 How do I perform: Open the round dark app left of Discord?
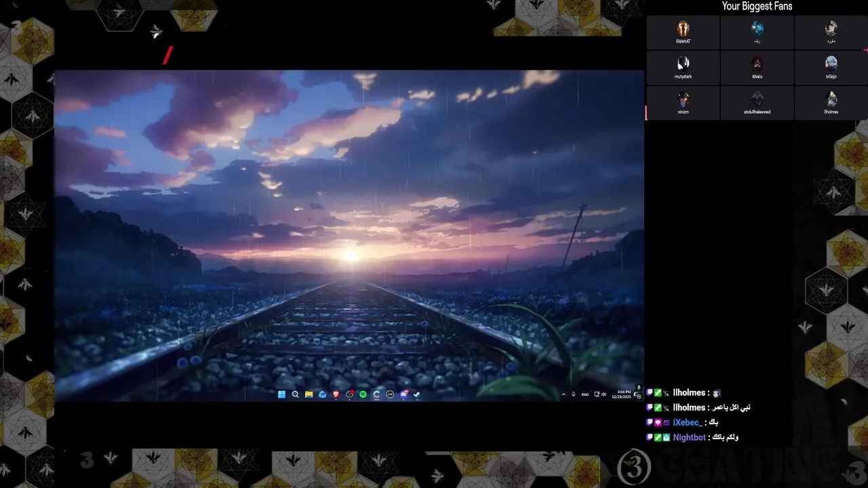coord(390,394)
